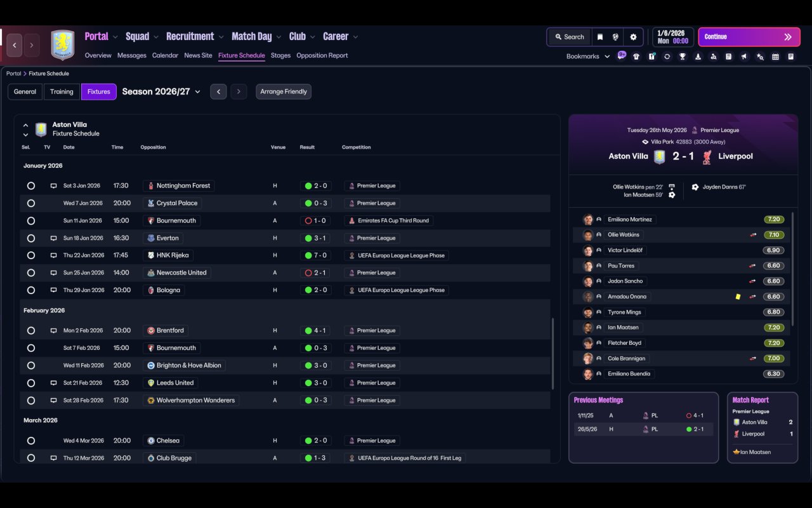The width and height of the screenshot is (812, 508).
Task: Select the Chelsea fixture radio button
Action: click(x=30, y=441)
